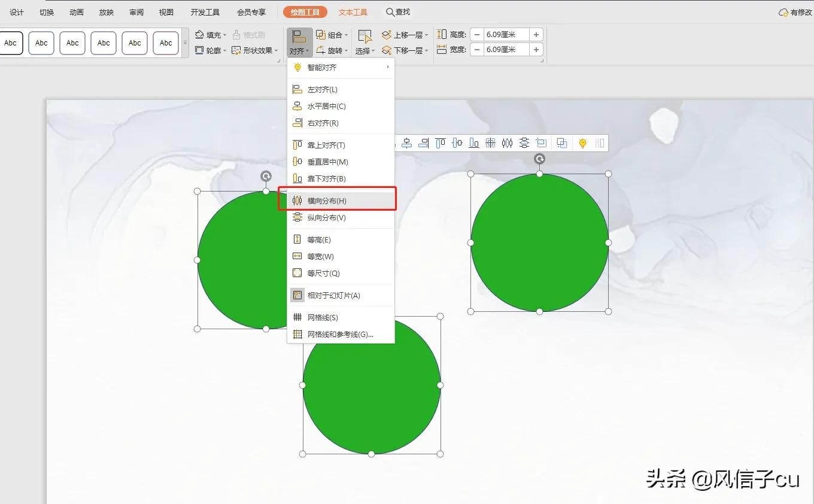The width and height of the screenshot is (814, 504).
Task: Open the 审阅 tab
Action: click(136, 12)
